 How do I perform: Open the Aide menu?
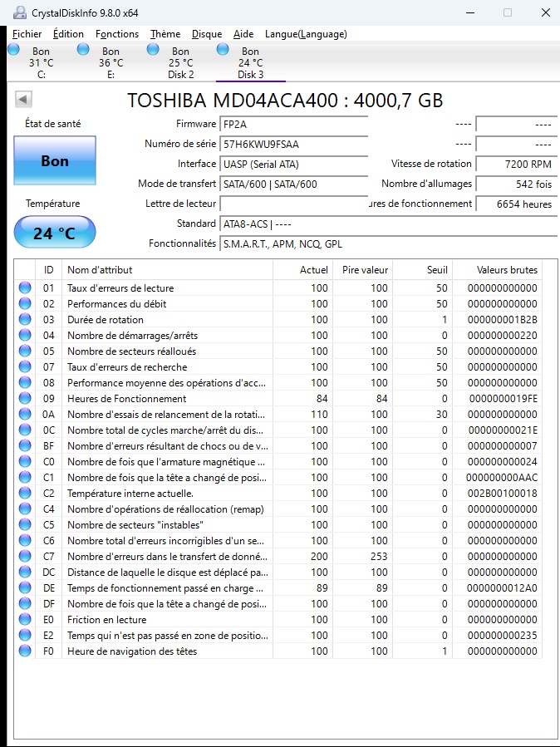243,34
